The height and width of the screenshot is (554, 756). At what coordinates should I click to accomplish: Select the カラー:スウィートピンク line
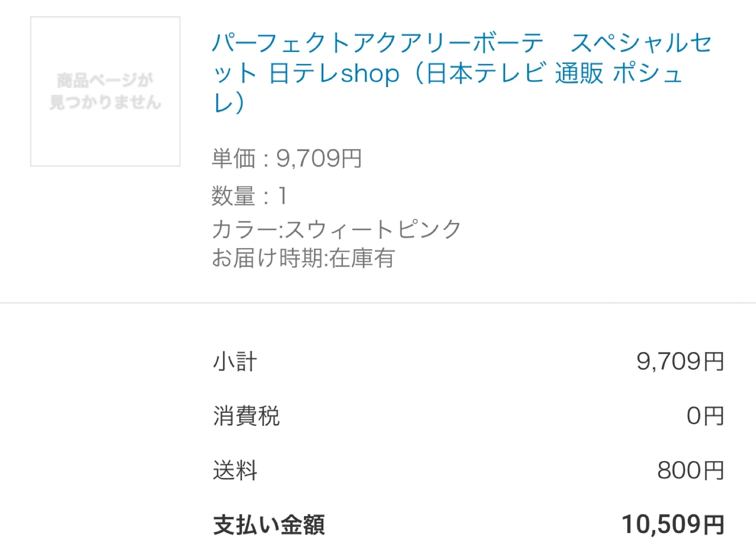pyautogui.click(x=336, y=229)
